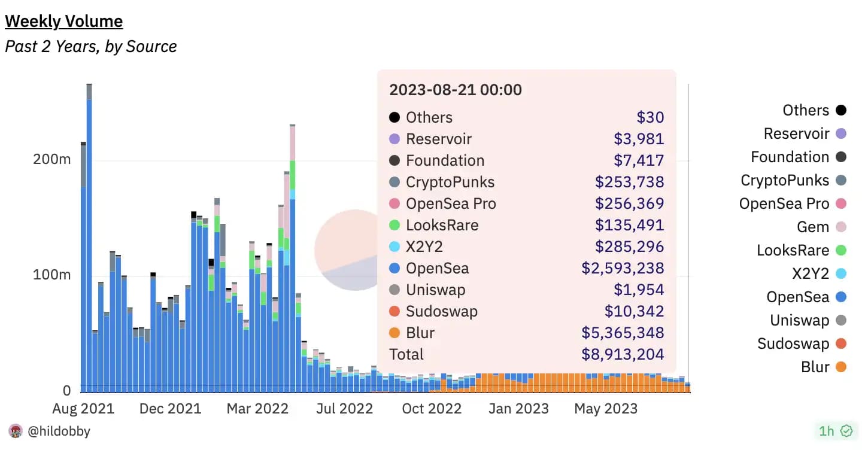868x450 pixels.
Task: Click the Jan 2023 axis label
Action: pos(518,409)
